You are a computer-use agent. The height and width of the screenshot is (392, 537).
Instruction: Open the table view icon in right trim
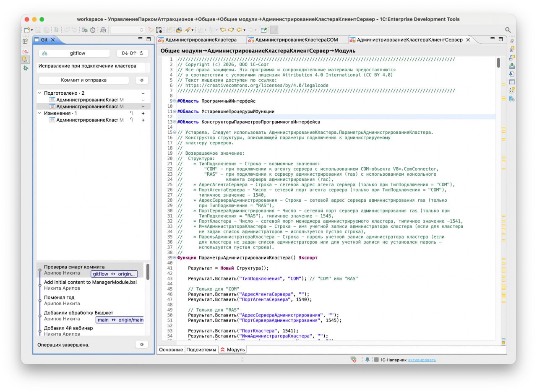click(512, 82)
